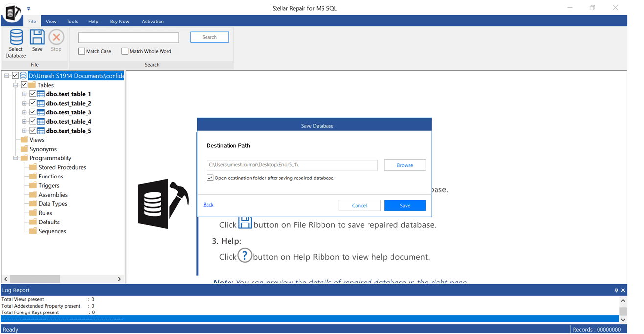Click the tree panel scroll left arrow
Screen dimensions: 644x334
click(x=7, y=279)
